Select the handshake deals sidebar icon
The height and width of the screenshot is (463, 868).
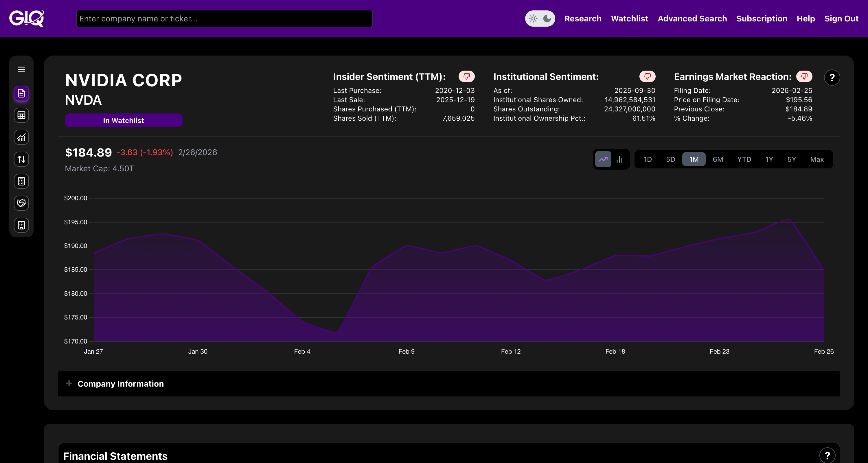tap(21, 203)
